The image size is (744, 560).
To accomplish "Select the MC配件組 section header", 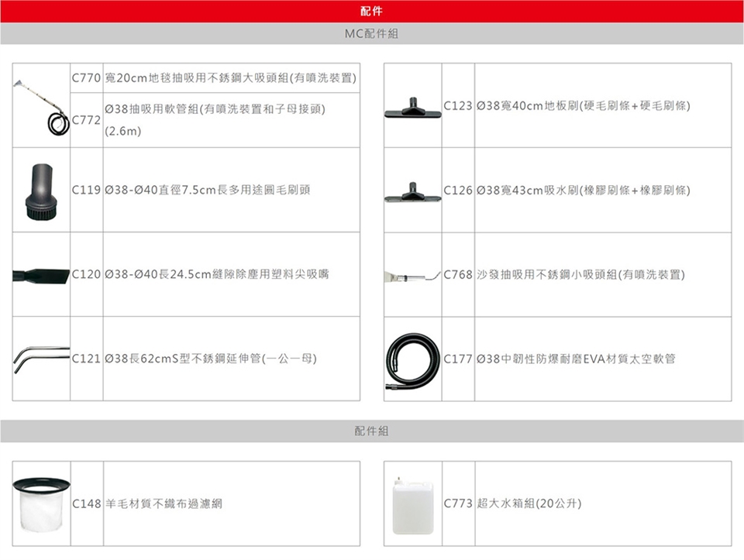I will tap(372, 34).
